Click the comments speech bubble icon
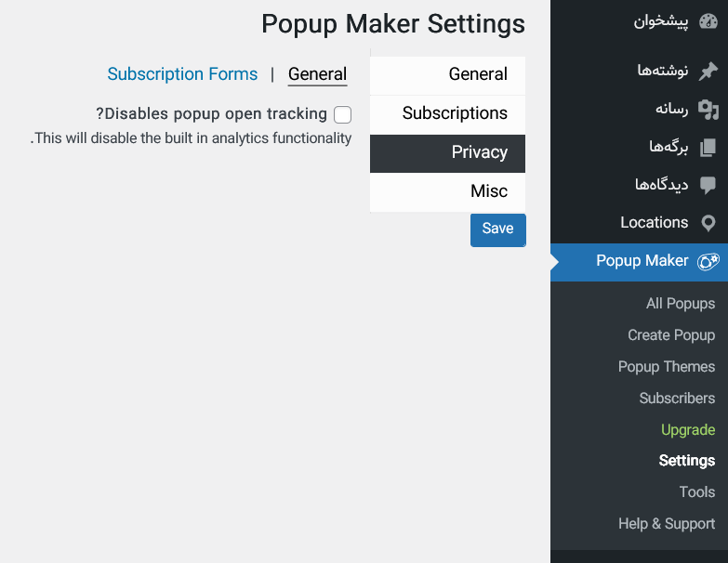Viewport: 728px width, 563px height. (x=708, y=186)
